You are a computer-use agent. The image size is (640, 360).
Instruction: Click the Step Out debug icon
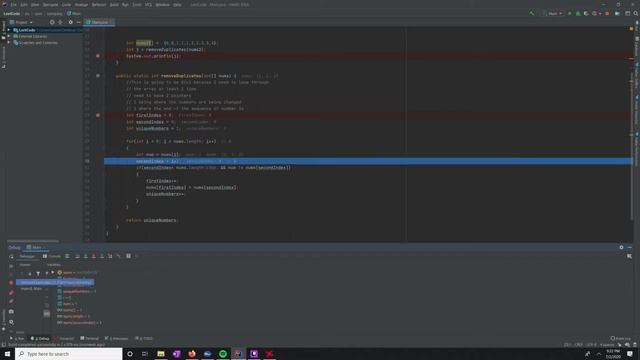(102, 256)
